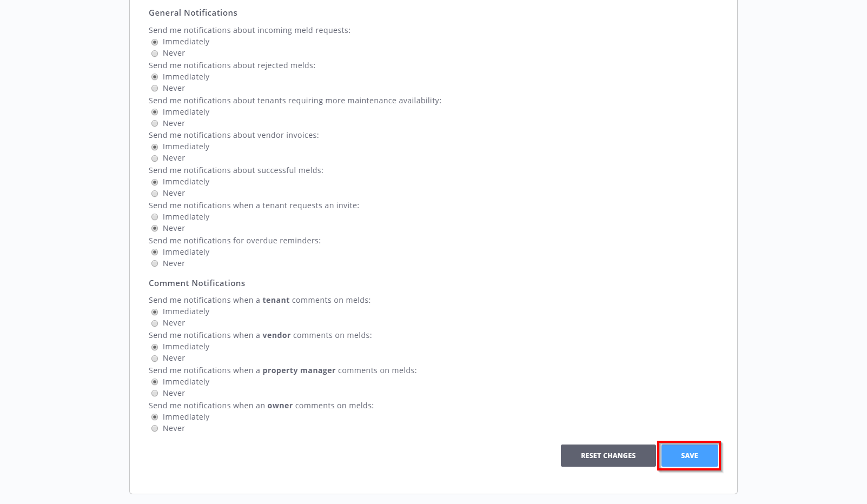867x504 pixels.
Task: Choose Immediately for overdue reminders
Action: click(x=155, y=252)
